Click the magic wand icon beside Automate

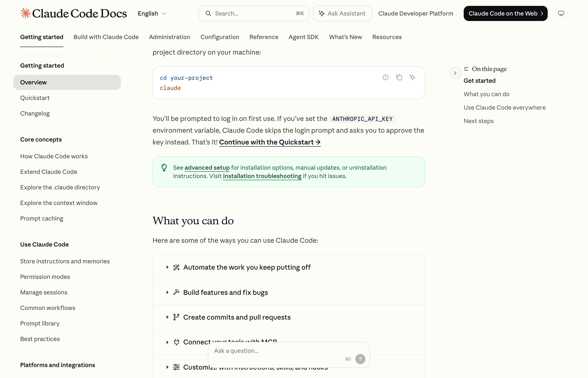point(176,267)
